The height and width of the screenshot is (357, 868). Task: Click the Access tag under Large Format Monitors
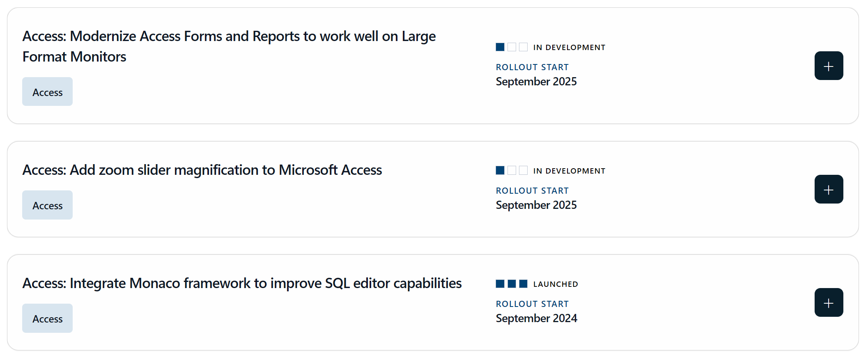coord(47,92)
